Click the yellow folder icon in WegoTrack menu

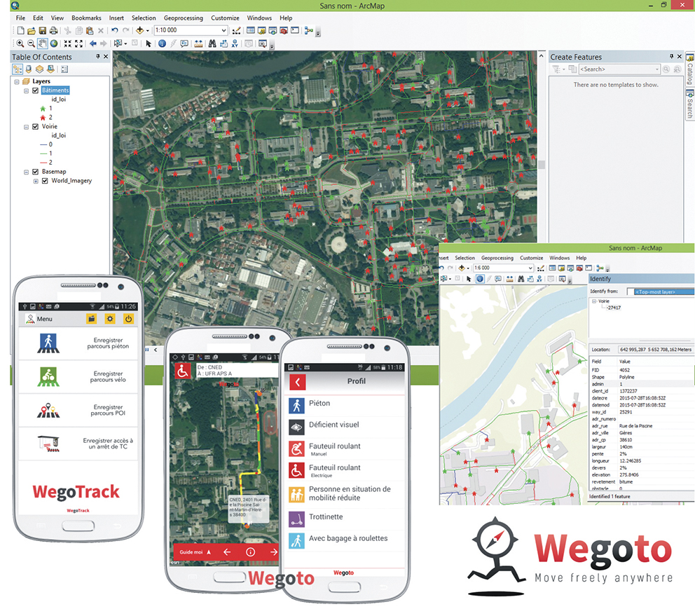(91, 318)
